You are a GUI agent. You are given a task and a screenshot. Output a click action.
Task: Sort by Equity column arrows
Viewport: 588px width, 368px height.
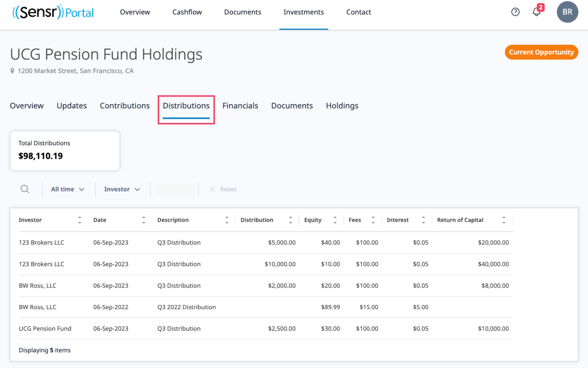coord(335,220)
